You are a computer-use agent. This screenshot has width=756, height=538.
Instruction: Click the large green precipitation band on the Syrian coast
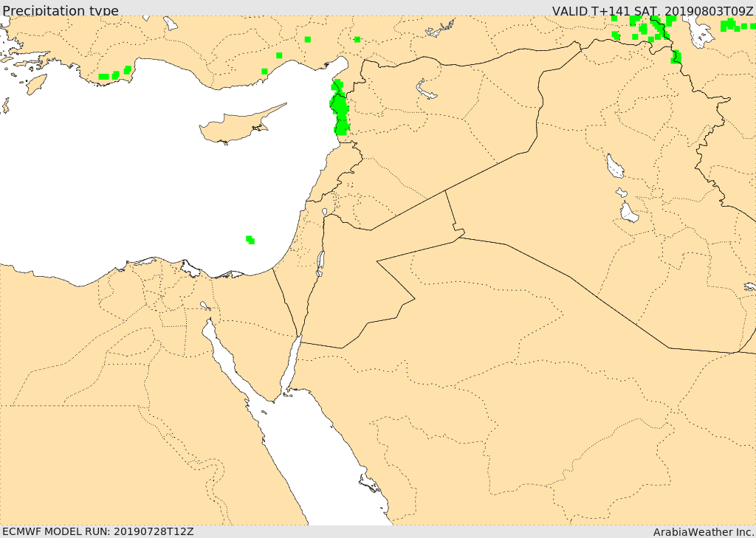click(x=340, y=108)
